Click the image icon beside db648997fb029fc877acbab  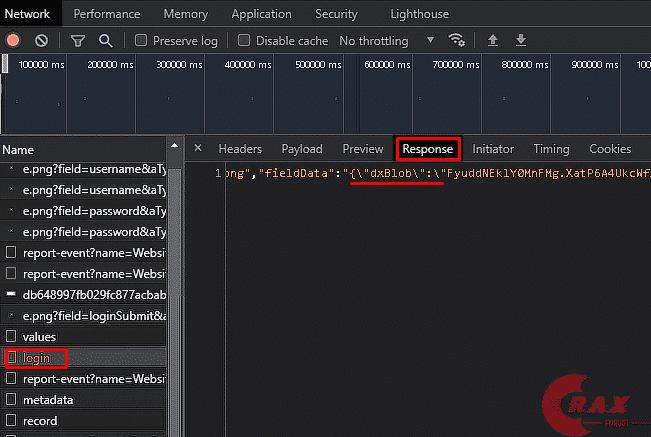click(x=11, y=294)
